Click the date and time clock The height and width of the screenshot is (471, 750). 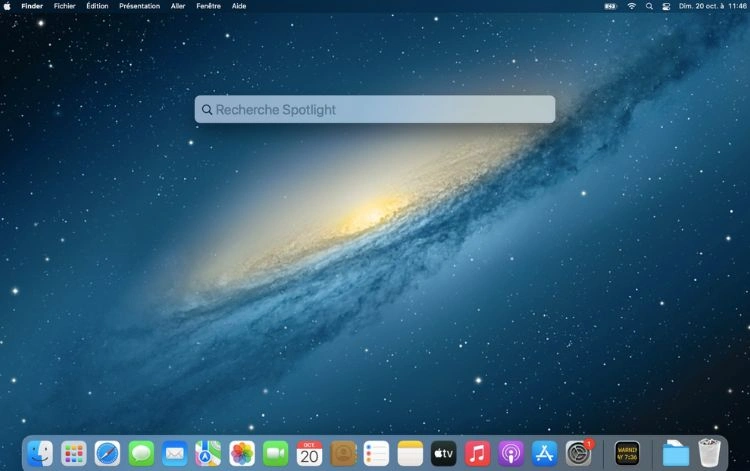pos(713,6)
